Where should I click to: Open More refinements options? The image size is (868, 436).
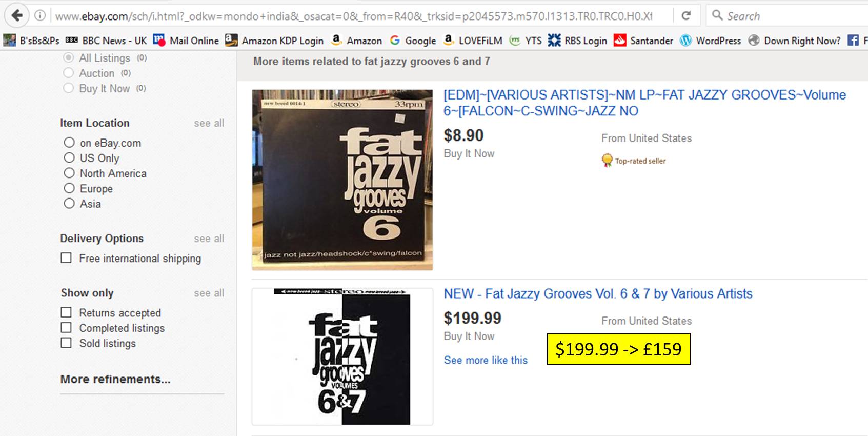point(115,379)
